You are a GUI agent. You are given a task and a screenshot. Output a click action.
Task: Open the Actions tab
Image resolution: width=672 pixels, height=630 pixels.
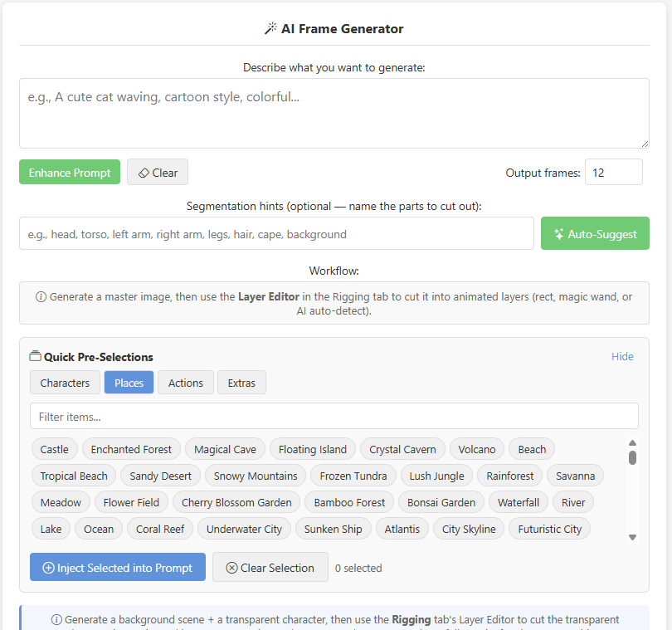pos(186,383)
